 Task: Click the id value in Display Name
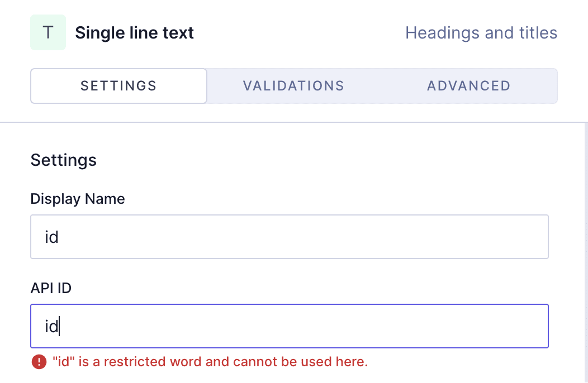(x=51, y=236)
